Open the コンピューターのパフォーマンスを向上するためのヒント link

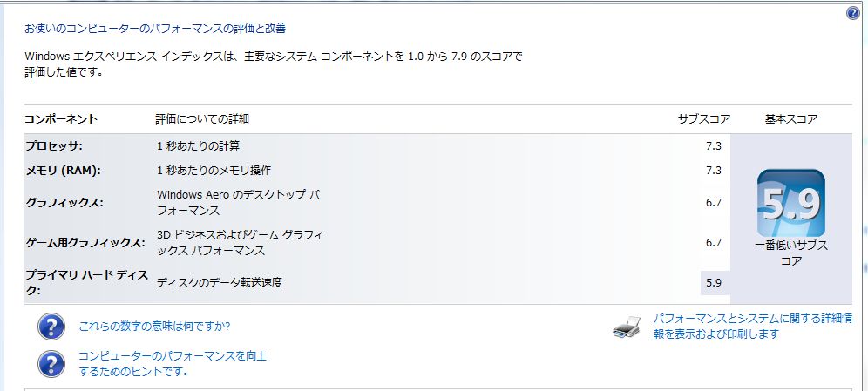point(172,364)
